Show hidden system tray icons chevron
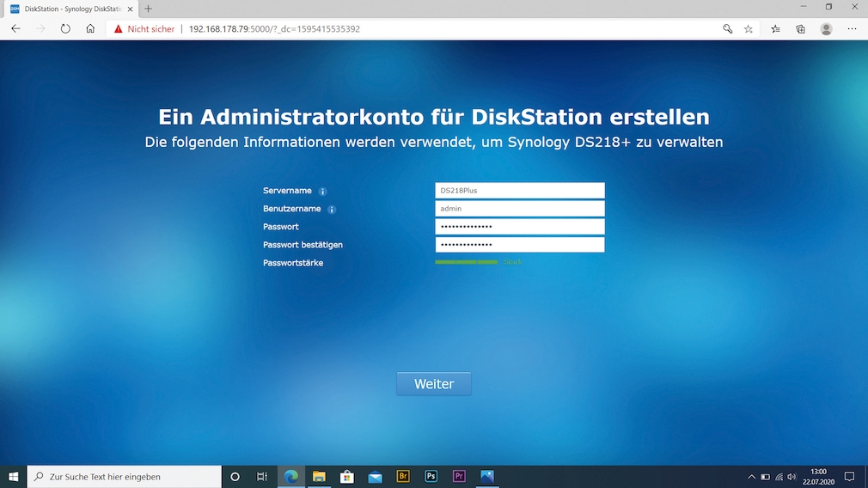The height and width of the screenshot is (488, 868). pyautogui.click(x=752, y=477)
